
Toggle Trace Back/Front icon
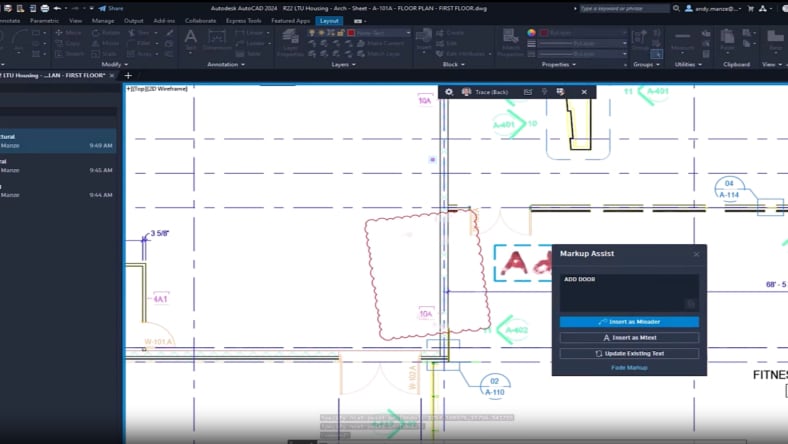point(467,92)
